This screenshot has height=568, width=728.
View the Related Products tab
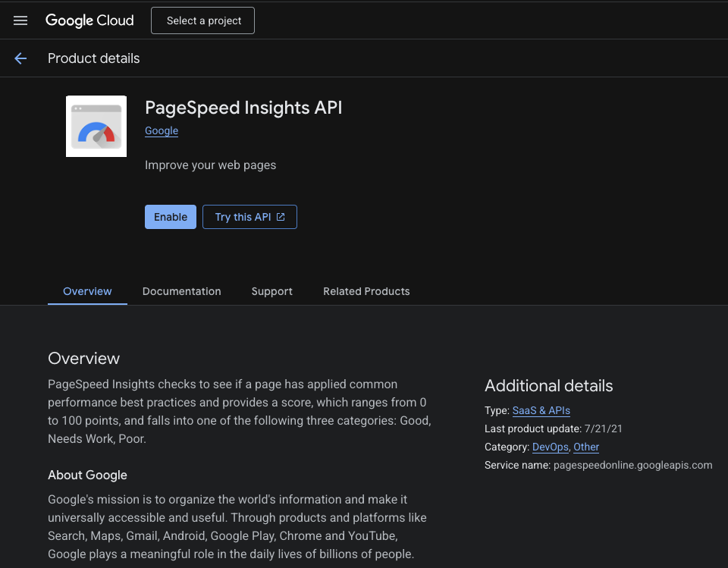(366, 291)
